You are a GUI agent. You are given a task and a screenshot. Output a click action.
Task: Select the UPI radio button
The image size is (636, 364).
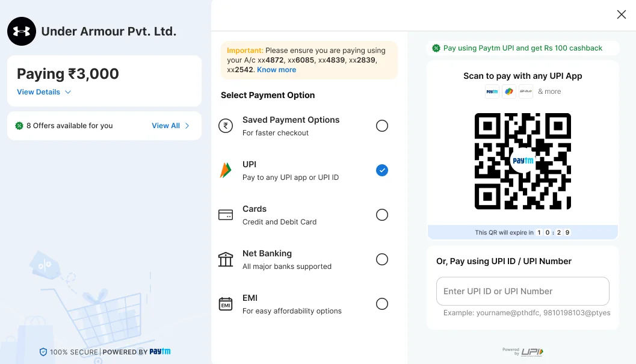pos(381,170)
